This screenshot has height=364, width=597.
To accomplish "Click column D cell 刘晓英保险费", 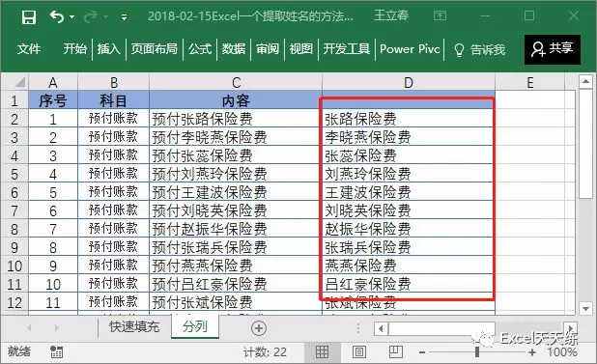I will coord(409,210).
